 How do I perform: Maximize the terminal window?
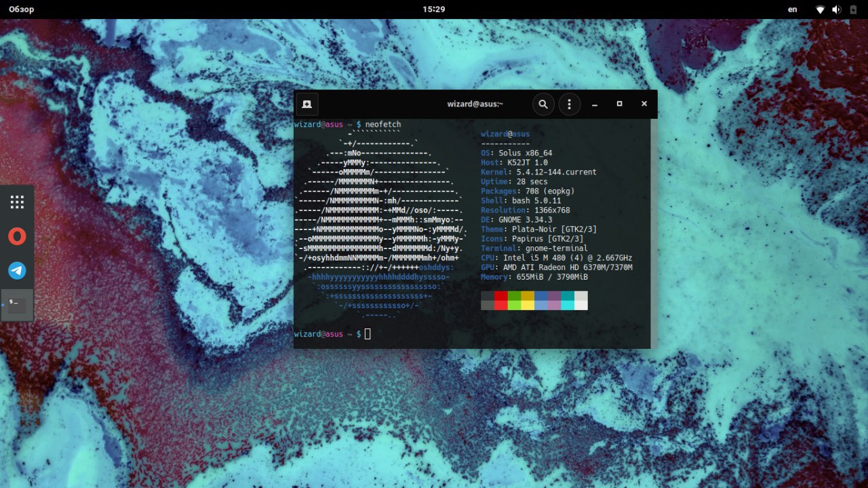pyautogui.click(x=619, y=104)
